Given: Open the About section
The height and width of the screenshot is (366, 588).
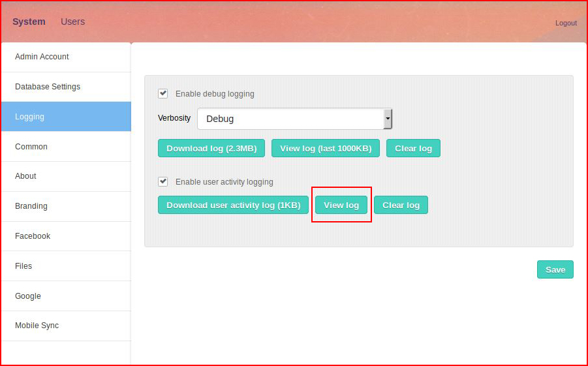Looking at the screenshot, I should pos(66,176).
